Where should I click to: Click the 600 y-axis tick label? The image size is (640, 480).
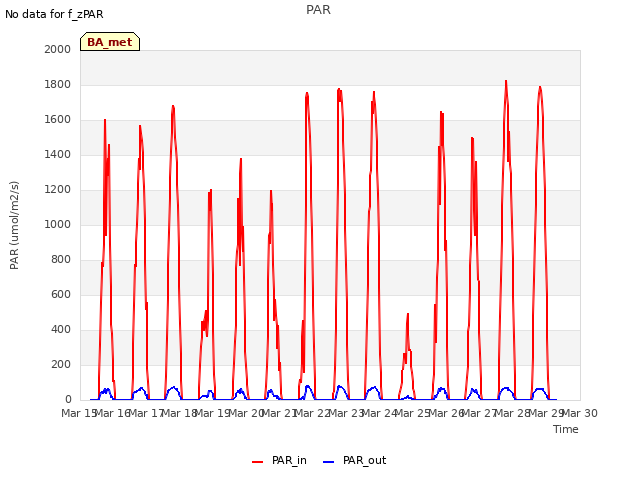(61, 294)
